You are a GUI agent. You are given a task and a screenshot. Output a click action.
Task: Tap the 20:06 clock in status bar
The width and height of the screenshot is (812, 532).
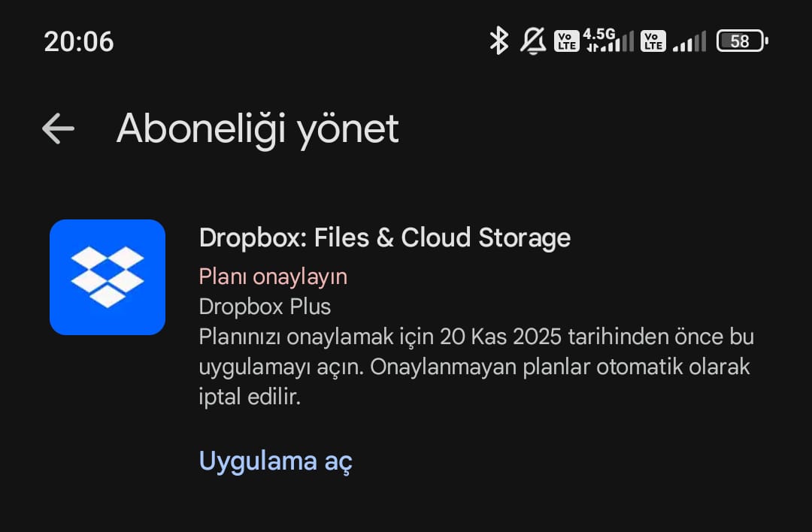pos(79,41)
